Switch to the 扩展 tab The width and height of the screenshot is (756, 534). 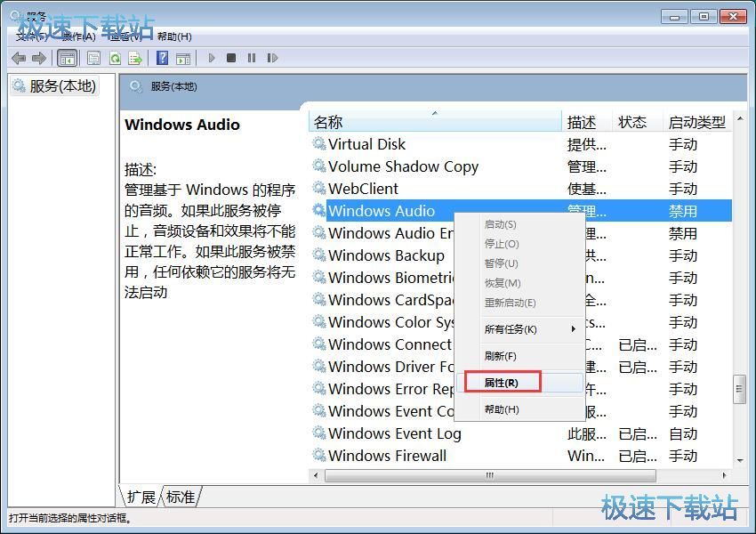[141, 497]
